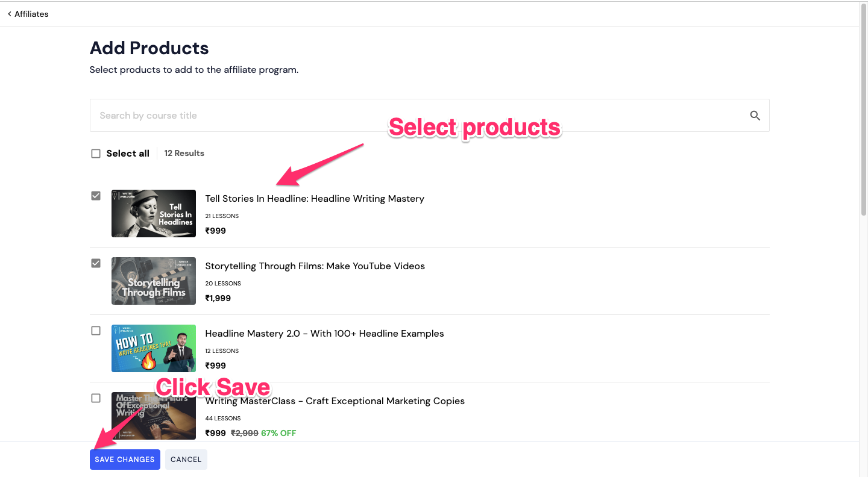Open Storytelling Through Films course thumbnail
Image resolution: width=868 pixels, height=477 pixels.
(154, 281)
